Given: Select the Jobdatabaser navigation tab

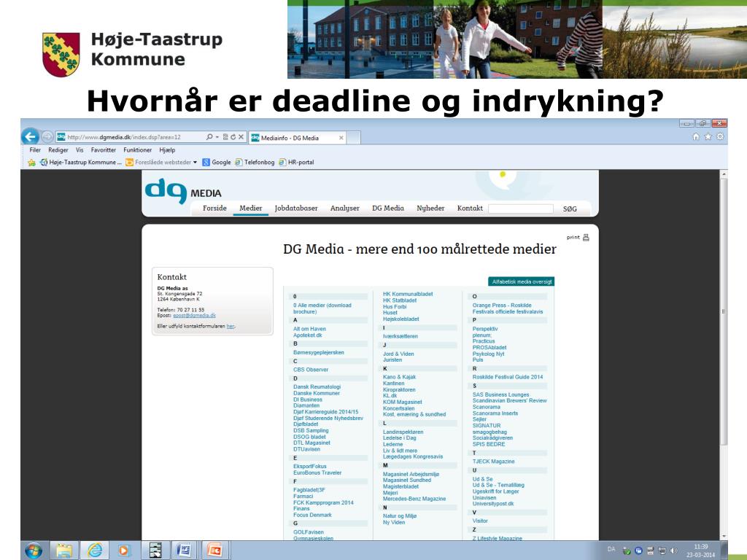Looking at the screenshot, I should (x=296, y=208).
